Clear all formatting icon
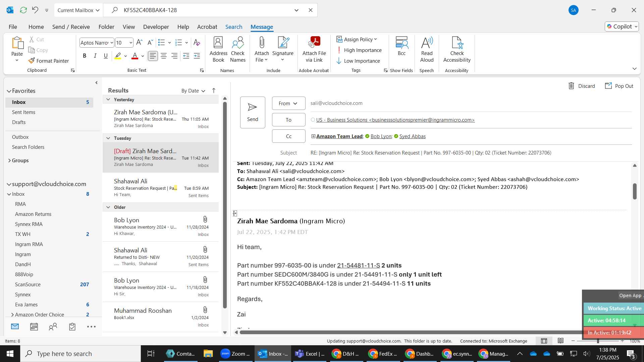 point(197,42)
